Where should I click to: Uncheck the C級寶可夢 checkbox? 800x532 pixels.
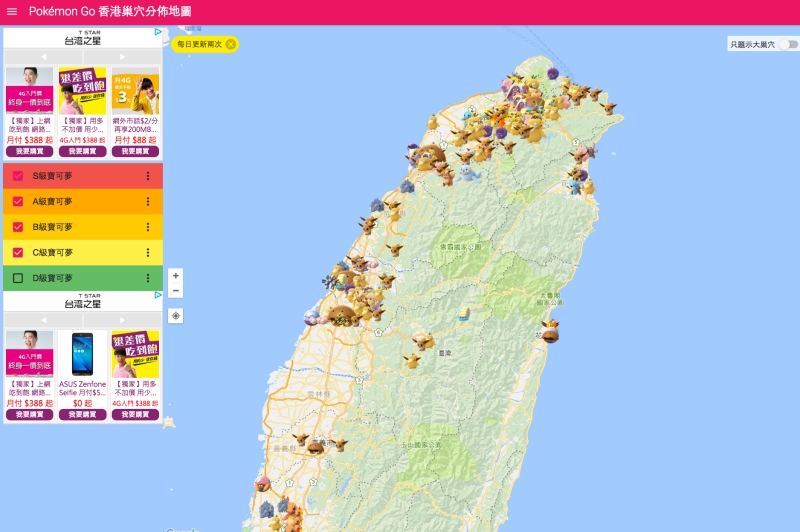18,252
